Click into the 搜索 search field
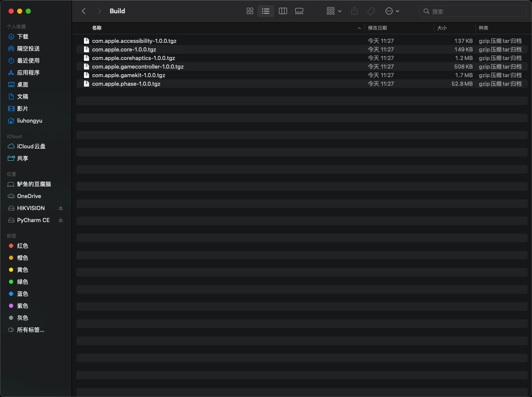 [x=472, y=11]
